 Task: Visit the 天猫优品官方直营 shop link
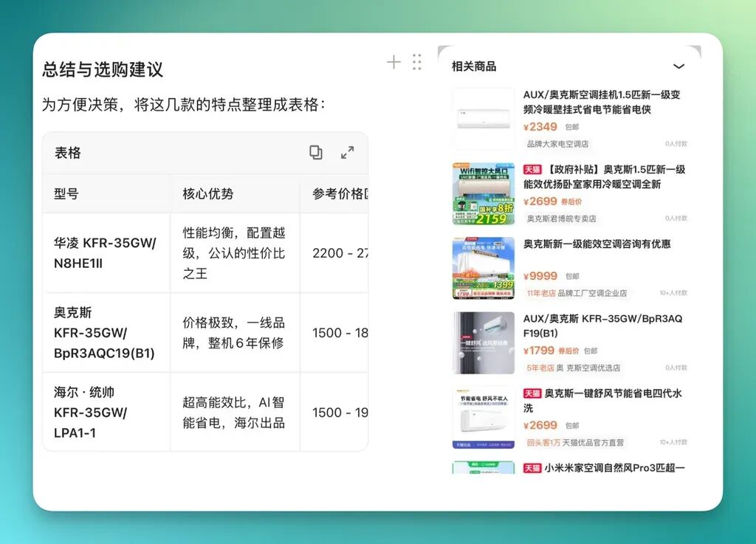[593, 443]
